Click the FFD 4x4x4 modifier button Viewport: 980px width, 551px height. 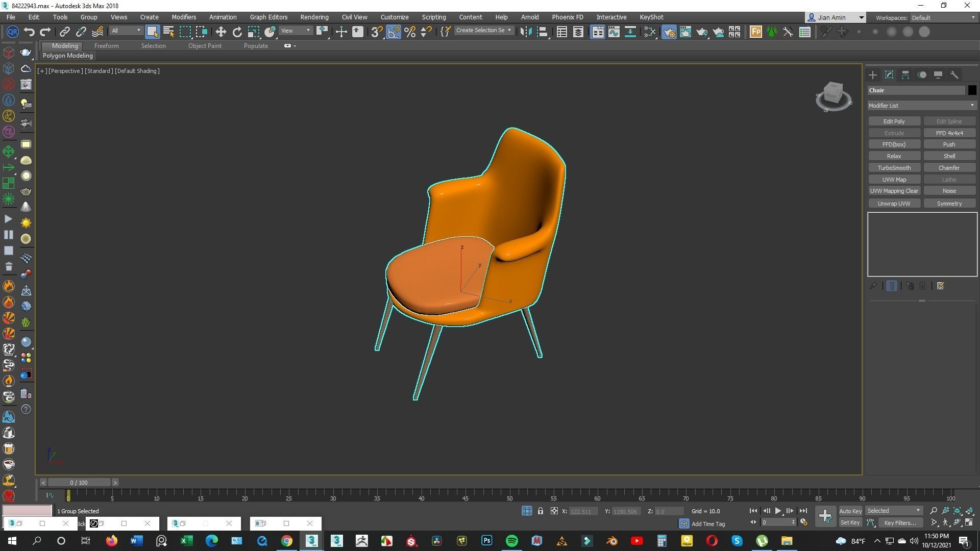[949, 133]
